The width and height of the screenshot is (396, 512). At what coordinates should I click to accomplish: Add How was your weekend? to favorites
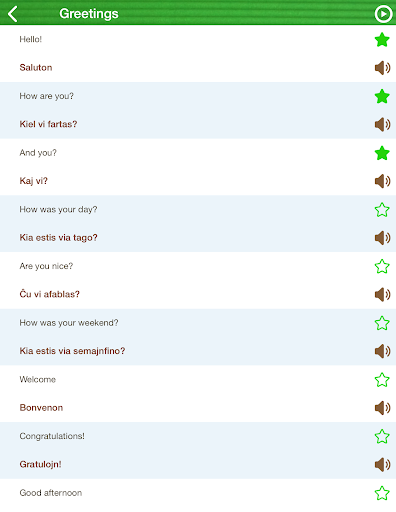tap(382, 323)
